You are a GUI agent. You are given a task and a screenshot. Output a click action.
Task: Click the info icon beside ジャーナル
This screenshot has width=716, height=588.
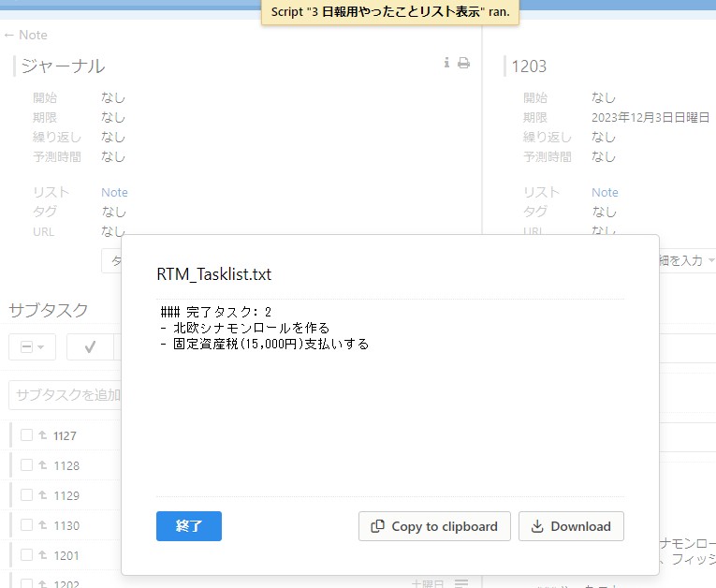(x=446, y=63)
